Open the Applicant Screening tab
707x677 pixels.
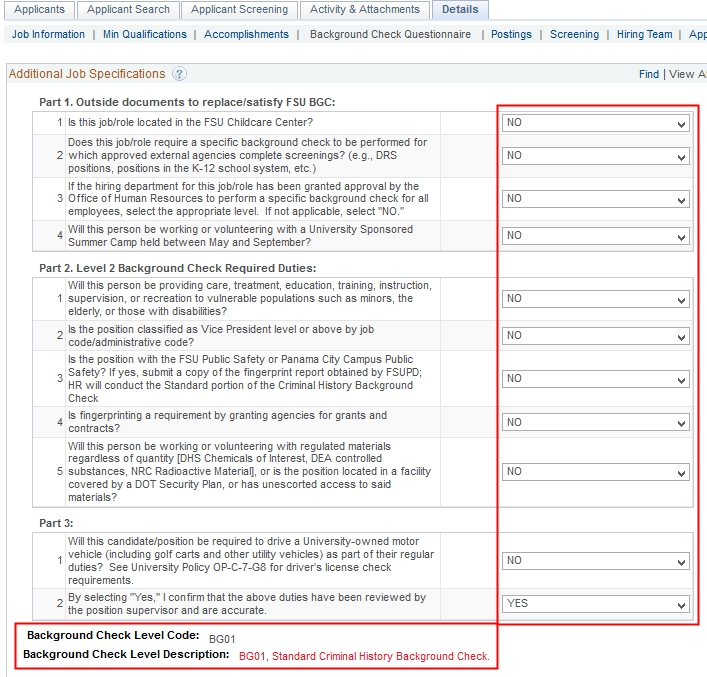239,10
